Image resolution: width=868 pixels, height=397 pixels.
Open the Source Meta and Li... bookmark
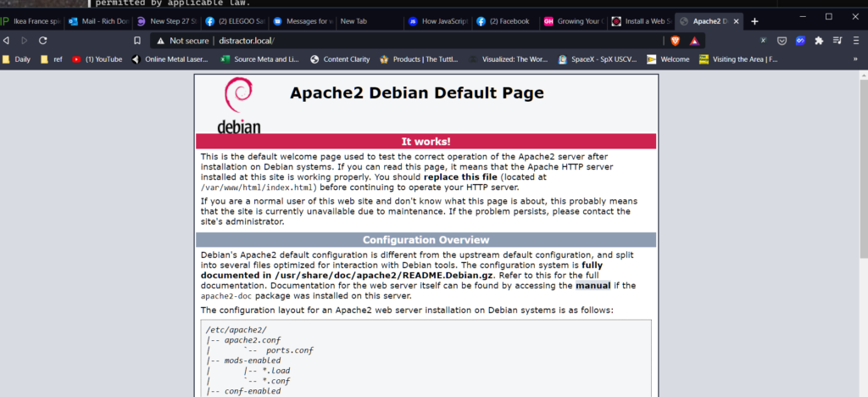pyautogui.click(x=260, y=59)
